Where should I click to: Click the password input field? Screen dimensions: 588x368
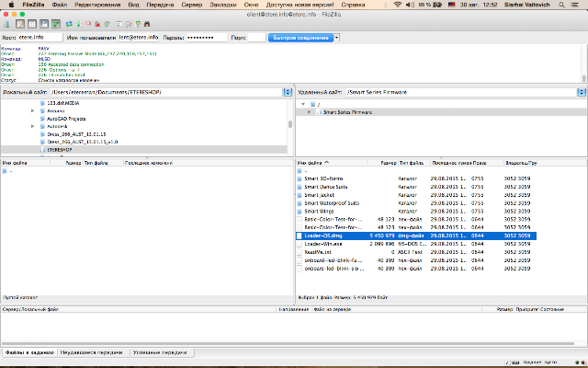click(207, 38)
